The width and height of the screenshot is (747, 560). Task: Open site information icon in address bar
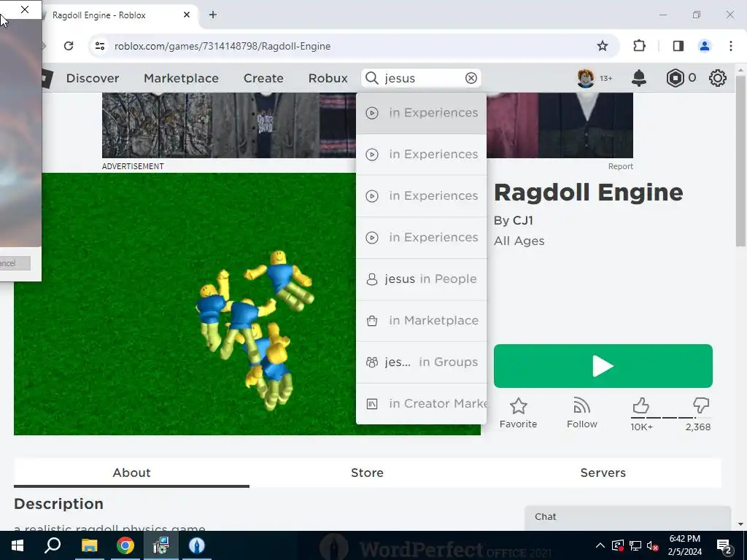pos(99,46)
